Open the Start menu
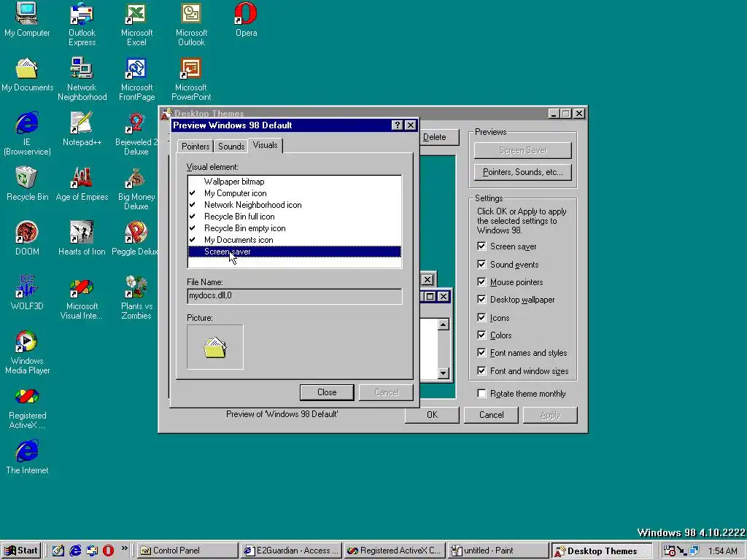This screenshot has height=560, width=747. pos(21,551)
